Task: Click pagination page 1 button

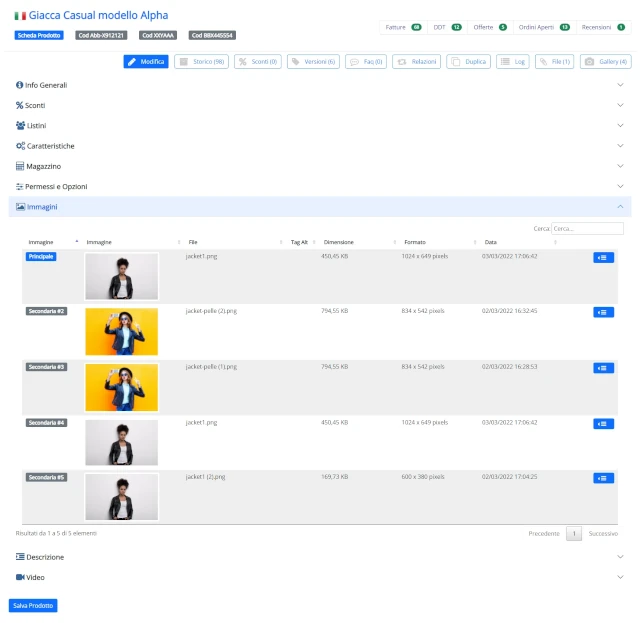Action: (x=574, y=534)
